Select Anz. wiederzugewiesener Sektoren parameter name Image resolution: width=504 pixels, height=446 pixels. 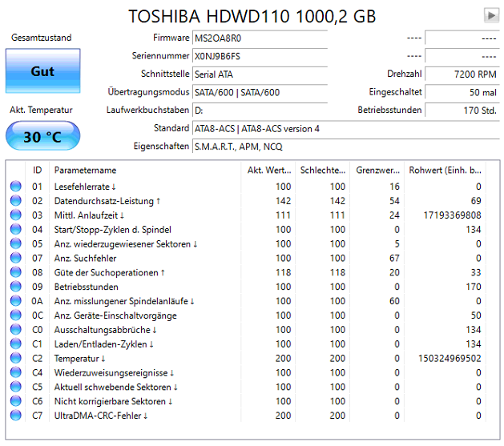click(x=125, y=243)
